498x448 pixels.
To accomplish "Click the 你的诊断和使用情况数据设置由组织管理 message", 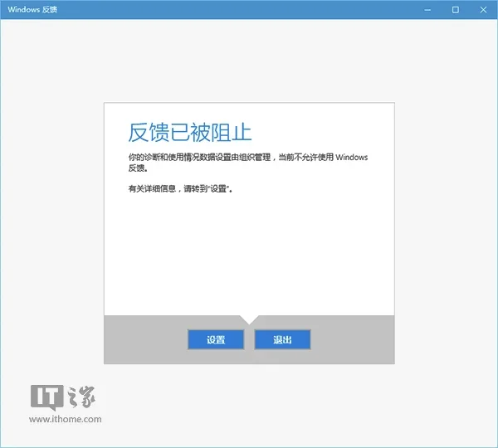I will [x=248, y=163].
